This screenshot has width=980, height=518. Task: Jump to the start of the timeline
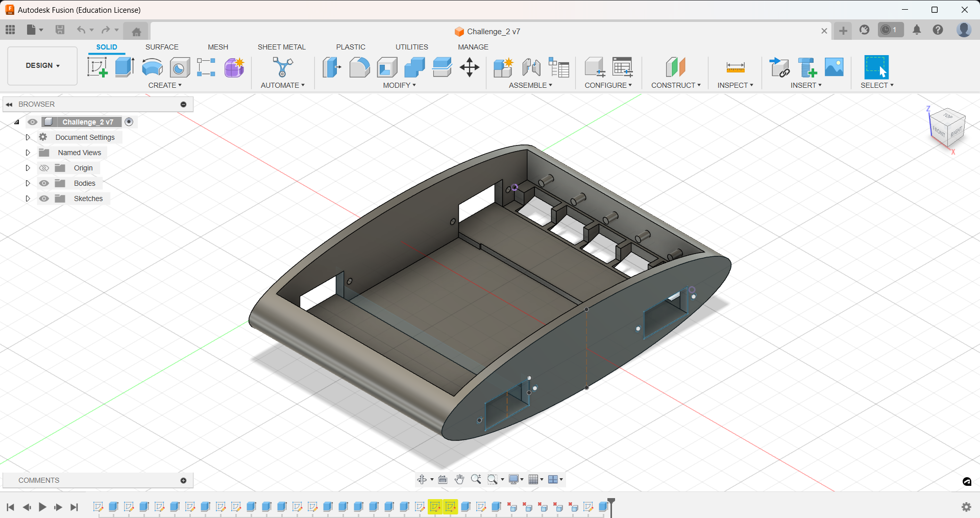(10, 507)
